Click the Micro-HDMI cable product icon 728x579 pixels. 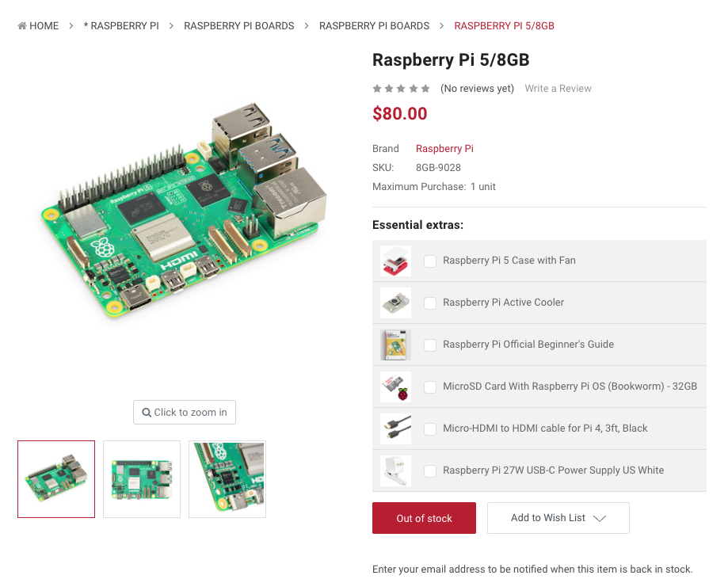395,429
